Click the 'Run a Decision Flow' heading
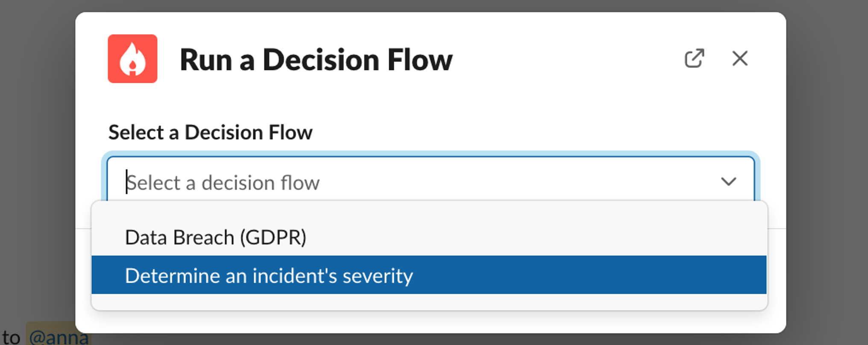The image size is (868, 345). 316,60
